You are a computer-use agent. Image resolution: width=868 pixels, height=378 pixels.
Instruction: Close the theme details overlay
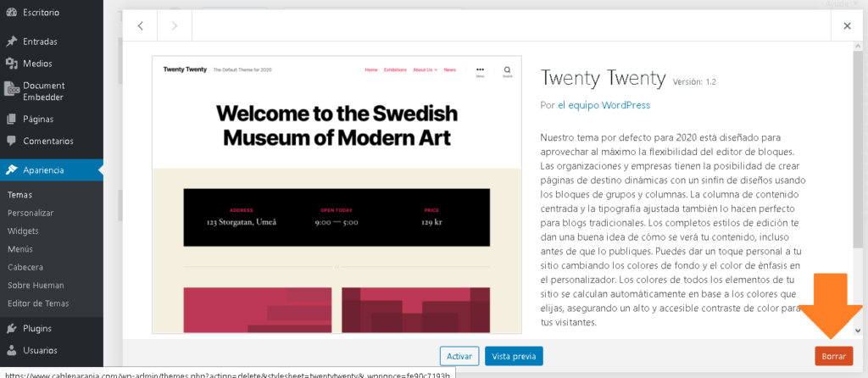coord(847,25)
